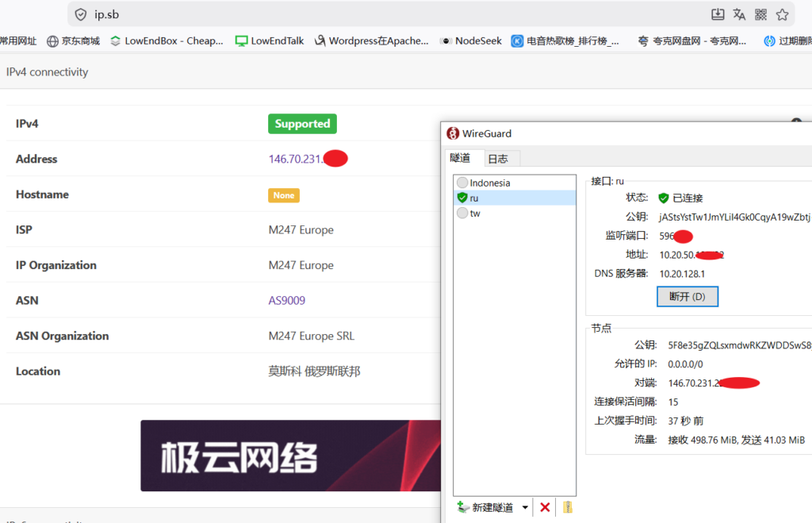Viewport: 812px width, 523px height.
Task: Click the shield icon in address bar
Action: [81, 14]
